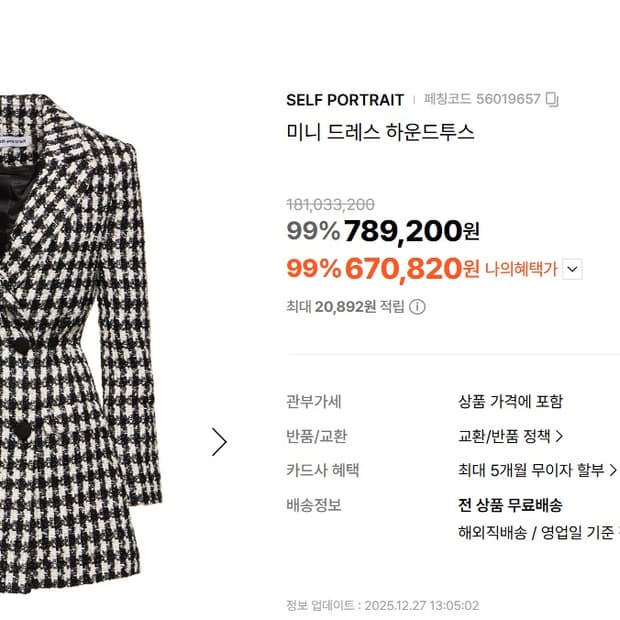Screen dimensions: 620x620
Task: Expand the 나의혜택가 dropdown
Action: pyautogui.click(x=572, y=269)
